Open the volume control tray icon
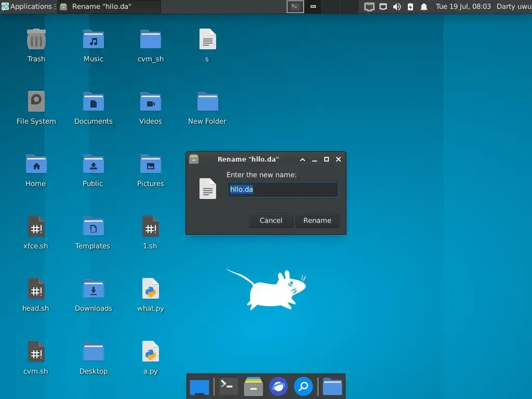 [396, 7]
